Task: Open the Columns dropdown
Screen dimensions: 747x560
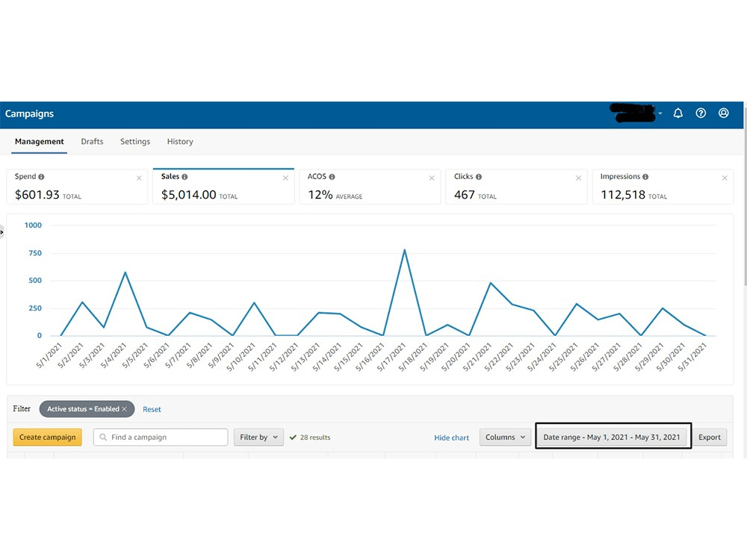Action: coord(505,437)
